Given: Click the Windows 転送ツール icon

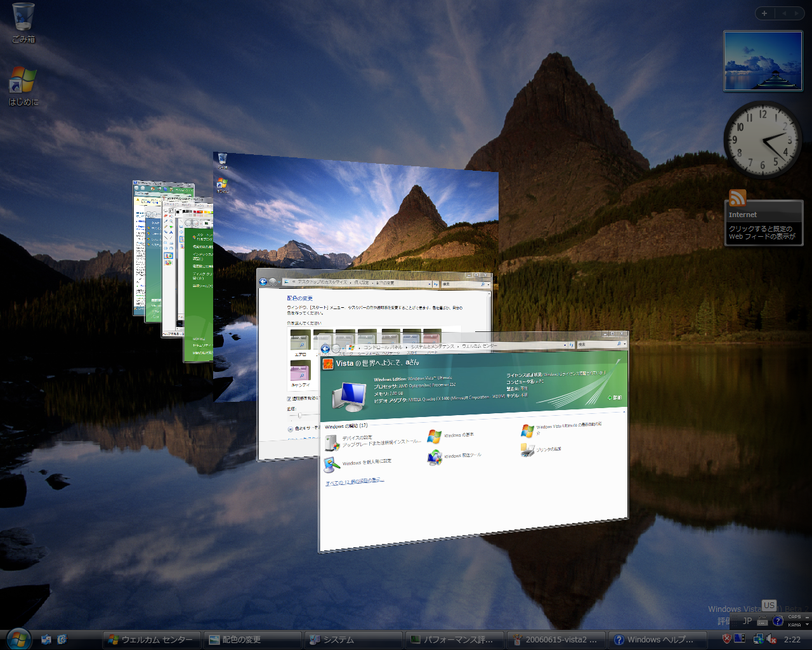Looking at the screenshot, I should pyautogui.click(x=435, y=457).
